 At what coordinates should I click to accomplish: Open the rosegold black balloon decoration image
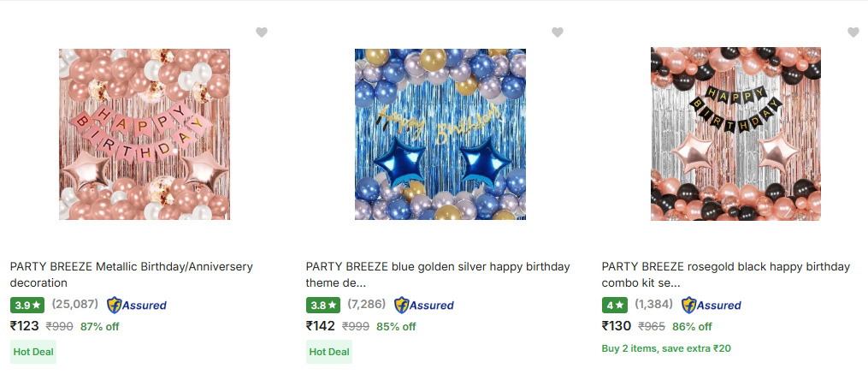[735, 134]
